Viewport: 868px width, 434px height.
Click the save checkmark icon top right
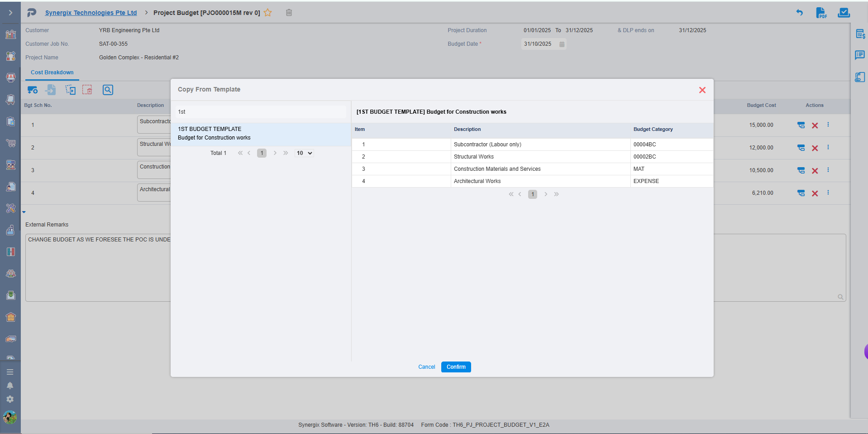coord(844,13)
